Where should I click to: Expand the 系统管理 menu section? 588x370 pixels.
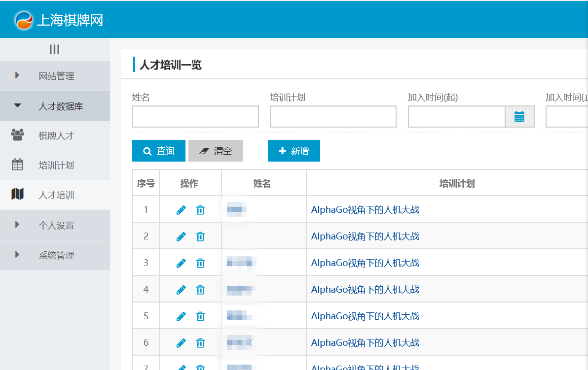point(55,255)
